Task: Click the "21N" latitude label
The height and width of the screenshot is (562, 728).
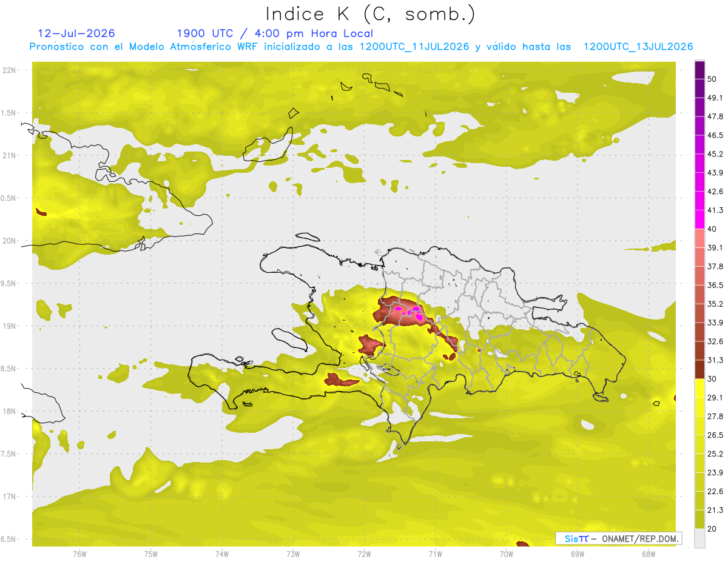Action: 10,155
